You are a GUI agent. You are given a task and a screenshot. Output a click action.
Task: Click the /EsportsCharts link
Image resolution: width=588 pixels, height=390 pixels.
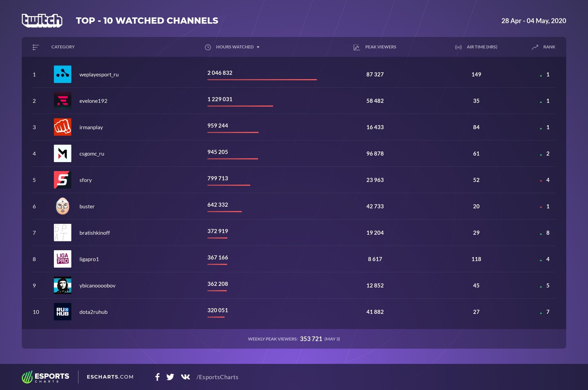tap(217, 377)
